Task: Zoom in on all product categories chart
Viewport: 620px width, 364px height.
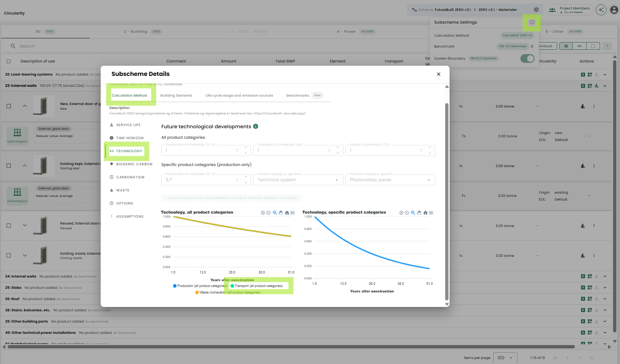Action: pyautogui.click(x=263, y=213)
